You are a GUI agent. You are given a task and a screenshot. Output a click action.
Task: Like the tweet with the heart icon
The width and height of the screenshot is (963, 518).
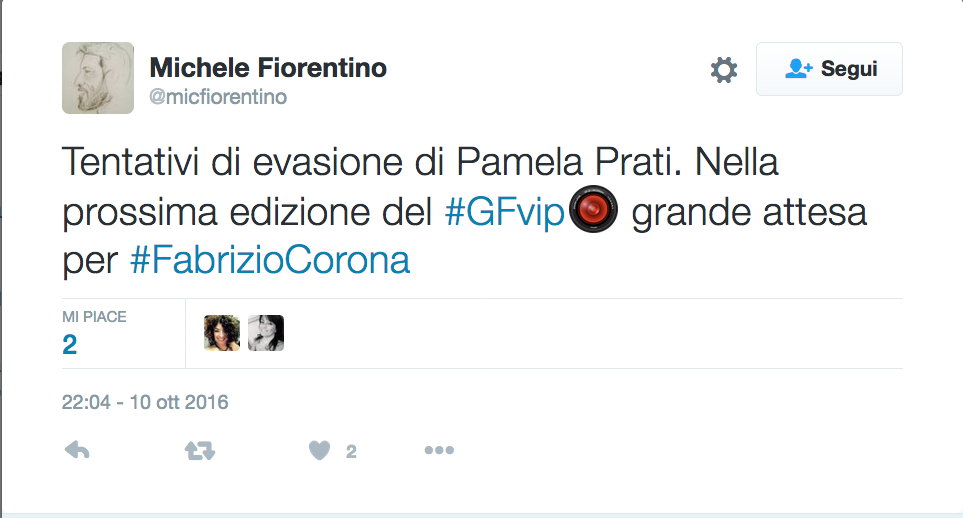click(319, 451)
